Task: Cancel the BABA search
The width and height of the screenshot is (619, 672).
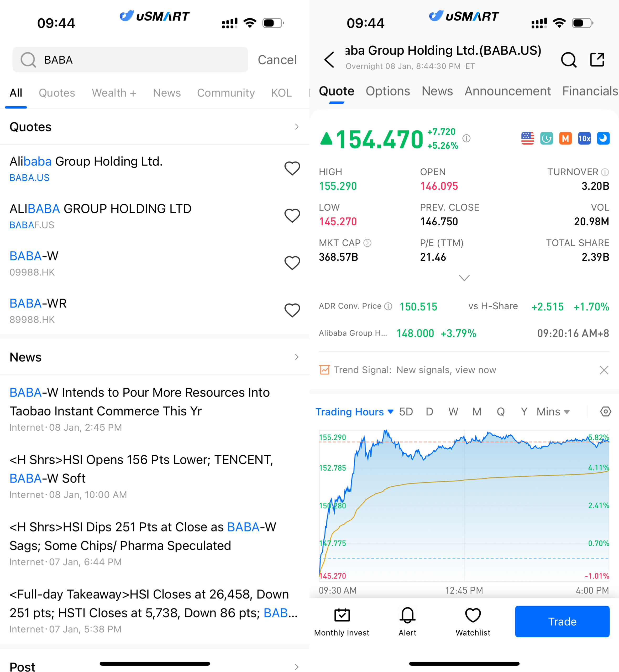Action: pos(277,60)
